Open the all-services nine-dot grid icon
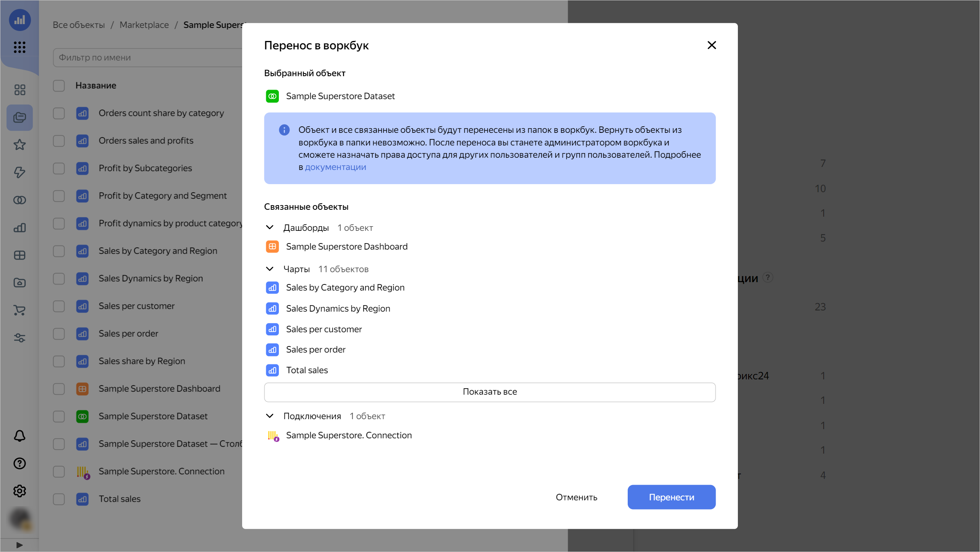The height and width of the screenshot is (552, 980). (20, 47)
